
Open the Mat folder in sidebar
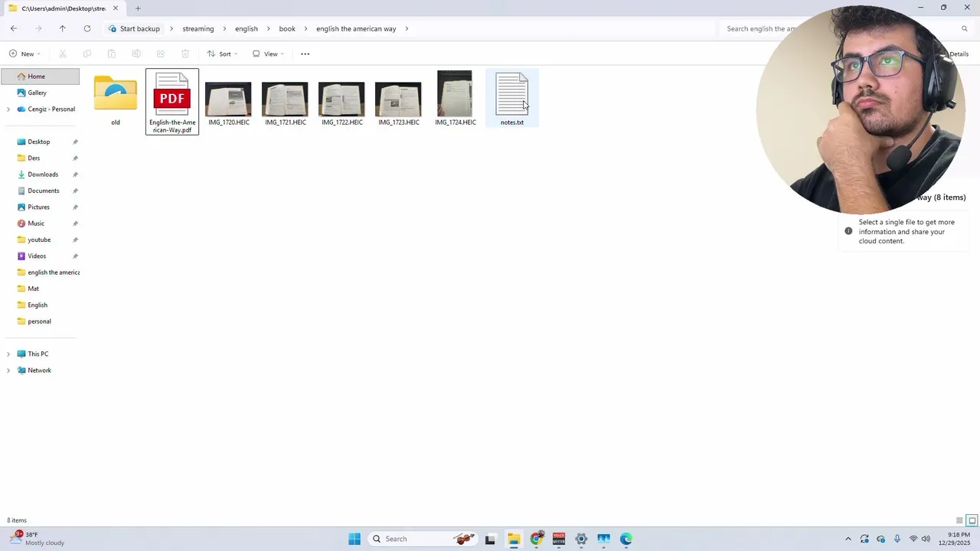click(33, 289)
